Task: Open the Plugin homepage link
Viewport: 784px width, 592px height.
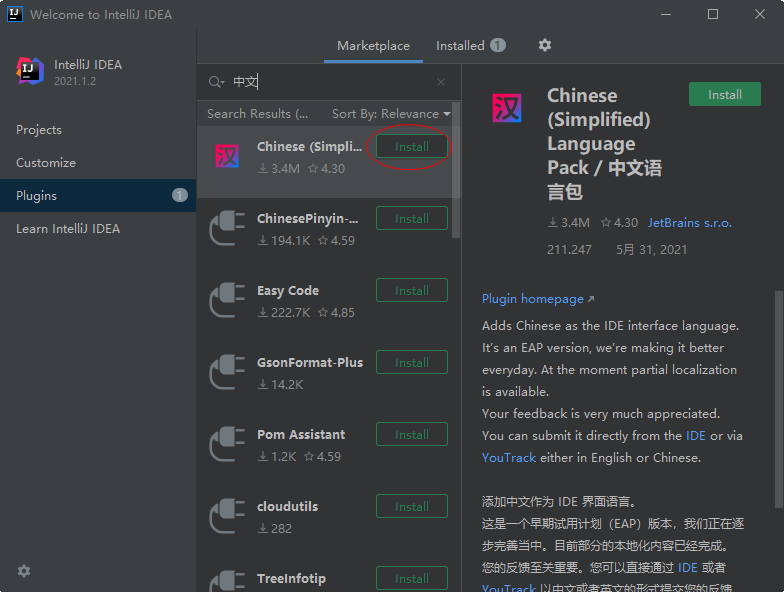Action: point(538,298)
